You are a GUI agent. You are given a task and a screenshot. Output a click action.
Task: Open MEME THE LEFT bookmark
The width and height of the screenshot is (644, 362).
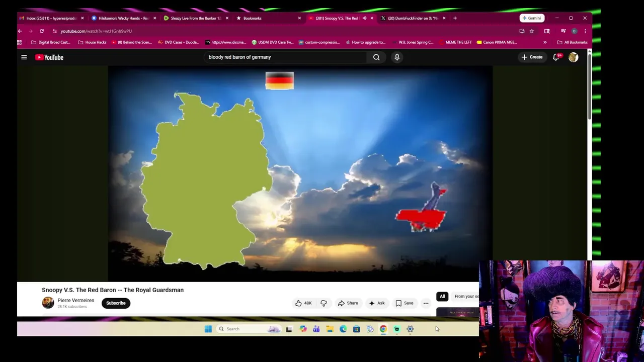455,42
